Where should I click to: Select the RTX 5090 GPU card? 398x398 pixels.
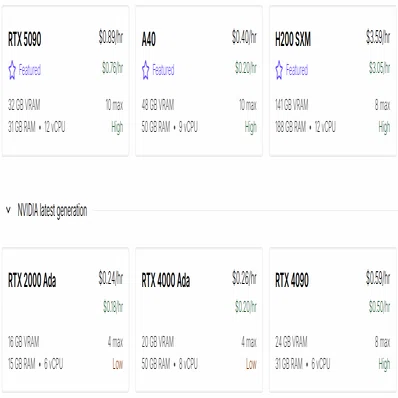(65, 81)
